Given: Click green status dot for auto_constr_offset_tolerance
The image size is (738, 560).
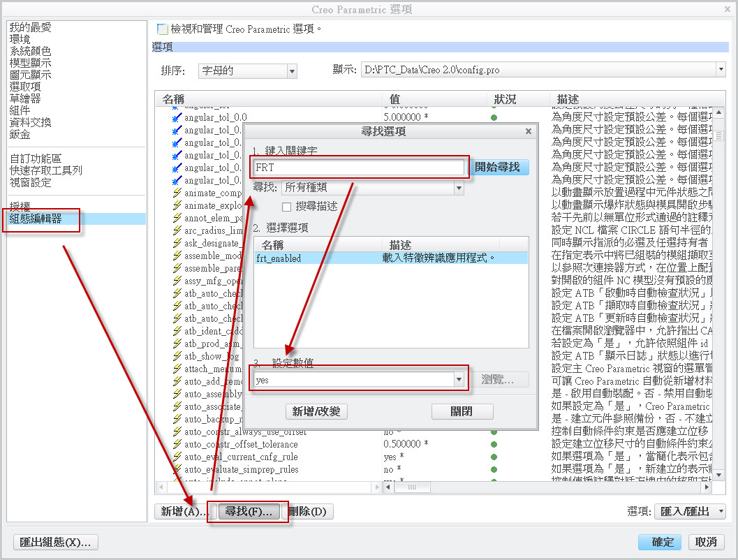Looking at the screenshot, I should point(494,444).
